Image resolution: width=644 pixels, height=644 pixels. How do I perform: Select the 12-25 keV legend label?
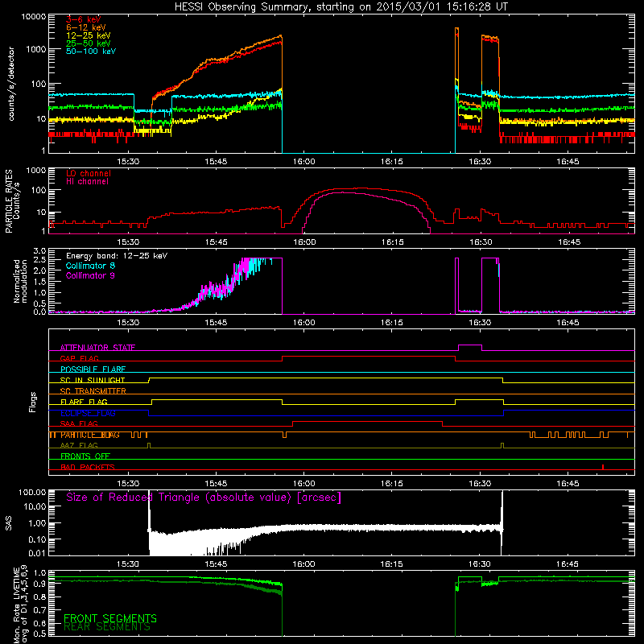(x=89, y=35)
